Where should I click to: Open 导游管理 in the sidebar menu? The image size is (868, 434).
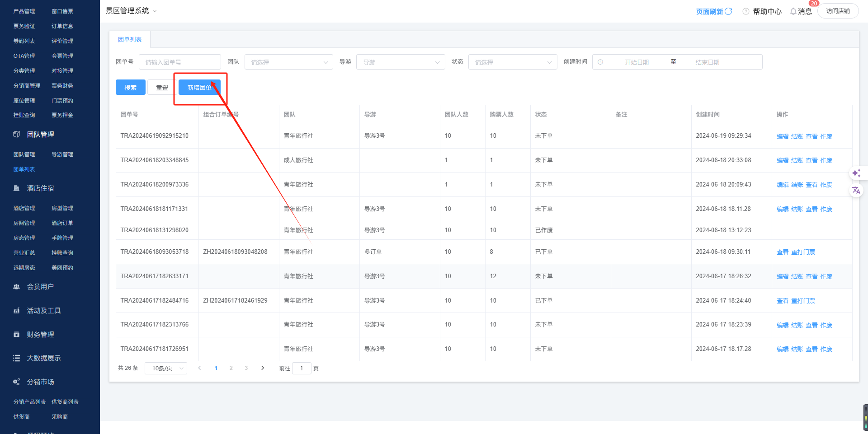point(62,154)
